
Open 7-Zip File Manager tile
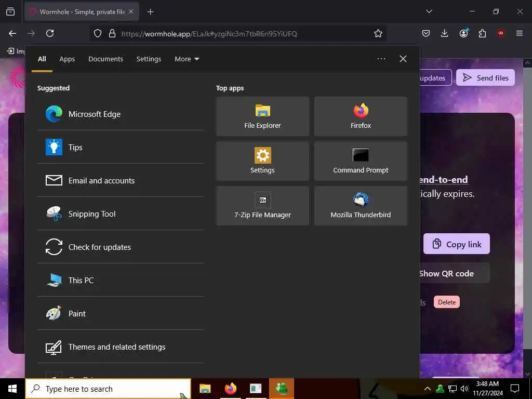click(x=262, y=206)
